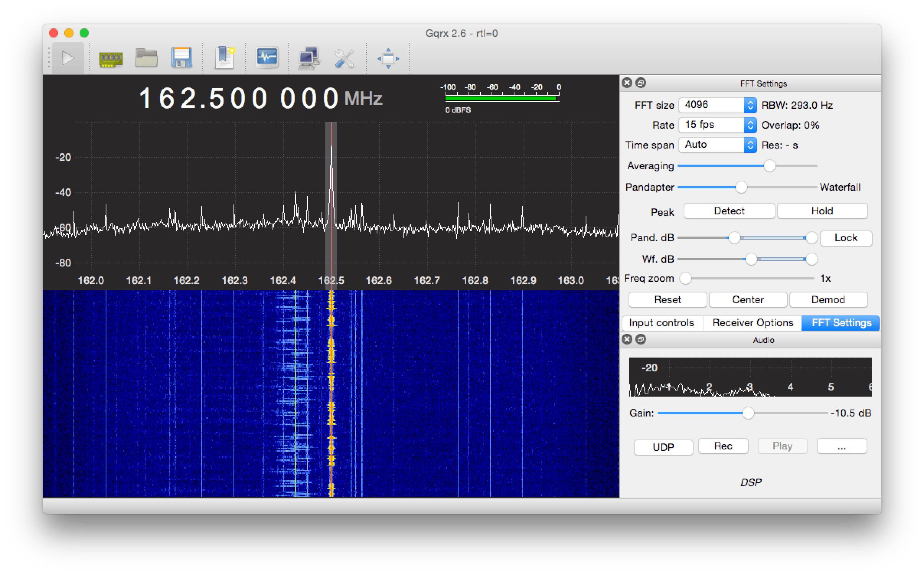Start DSP with the play toolbar button
This screenshot has height=575, width=924.
[x=68, y=59]
